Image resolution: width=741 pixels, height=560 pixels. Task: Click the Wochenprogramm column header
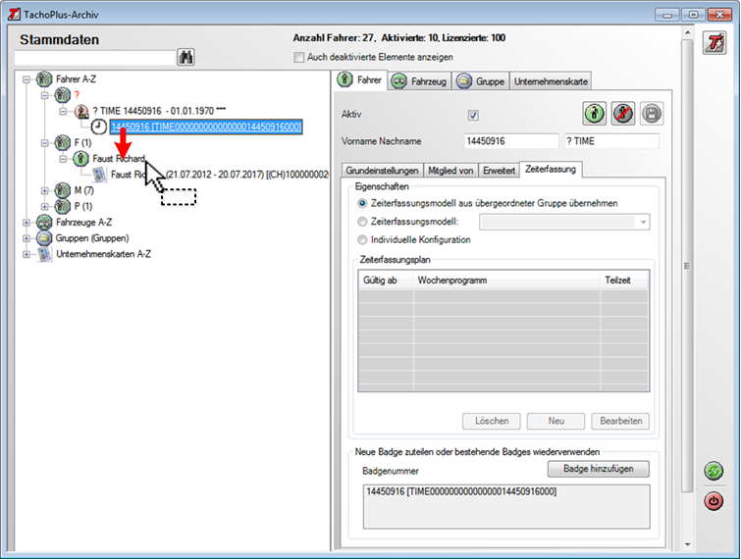pyautogui.click(x=506, y=280)
